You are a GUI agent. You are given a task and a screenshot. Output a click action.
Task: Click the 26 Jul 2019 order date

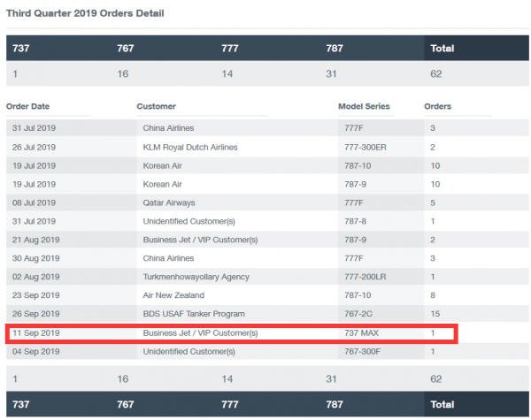34,147
